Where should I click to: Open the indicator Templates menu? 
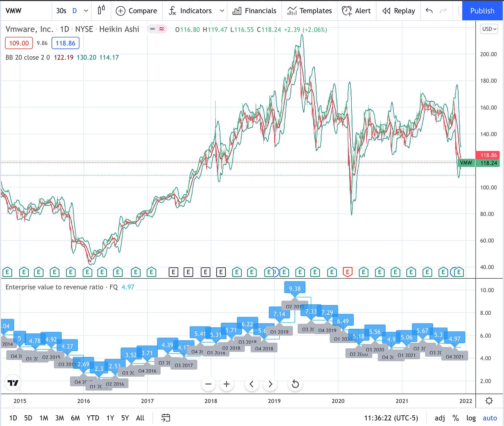[309, 11]
